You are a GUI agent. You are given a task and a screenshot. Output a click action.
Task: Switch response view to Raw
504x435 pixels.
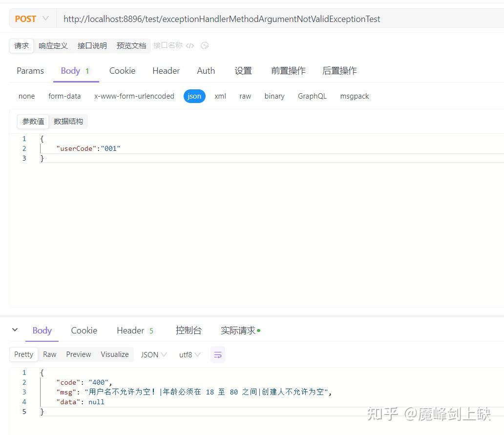49,354
